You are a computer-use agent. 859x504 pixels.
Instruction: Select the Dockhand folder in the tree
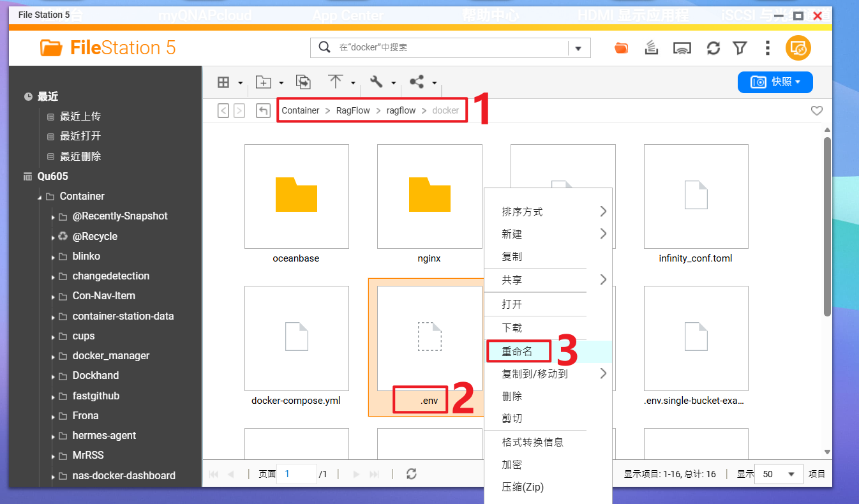click(96, 376)
